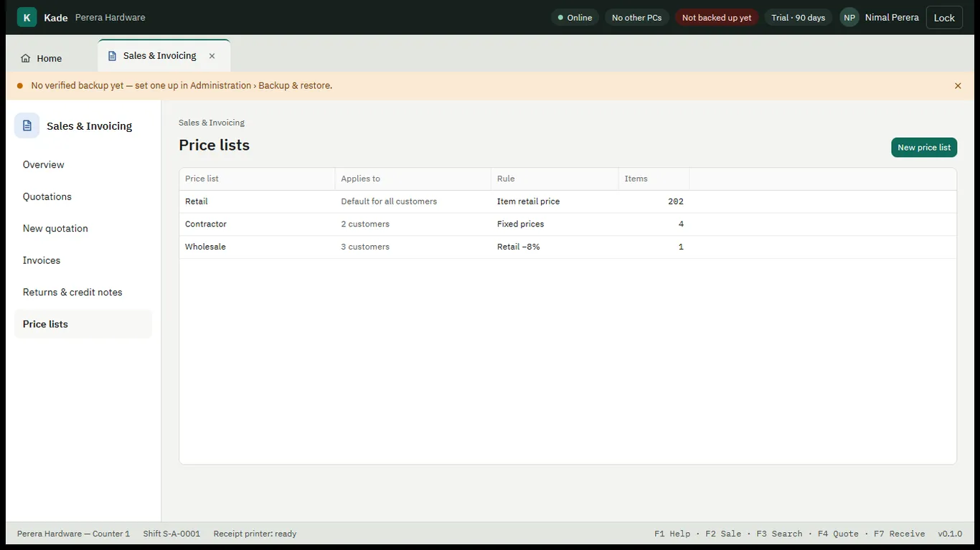Viewport: 980px width, 550px height.
Task: Click the orange warning dot in banner
Action: (x=20, y=86)
